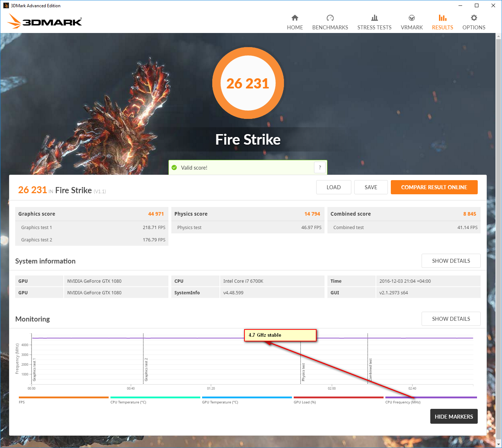Click the Graphics score value 44 971
This screenshot has height=448, width=502.
(x=156, y=214)
